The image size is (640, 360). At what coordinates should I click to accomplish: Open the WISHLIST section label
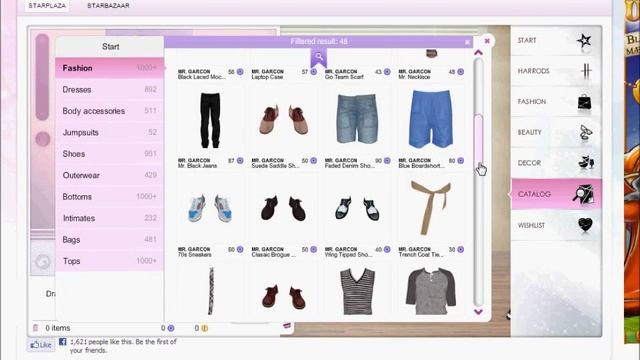click(531, 225)
